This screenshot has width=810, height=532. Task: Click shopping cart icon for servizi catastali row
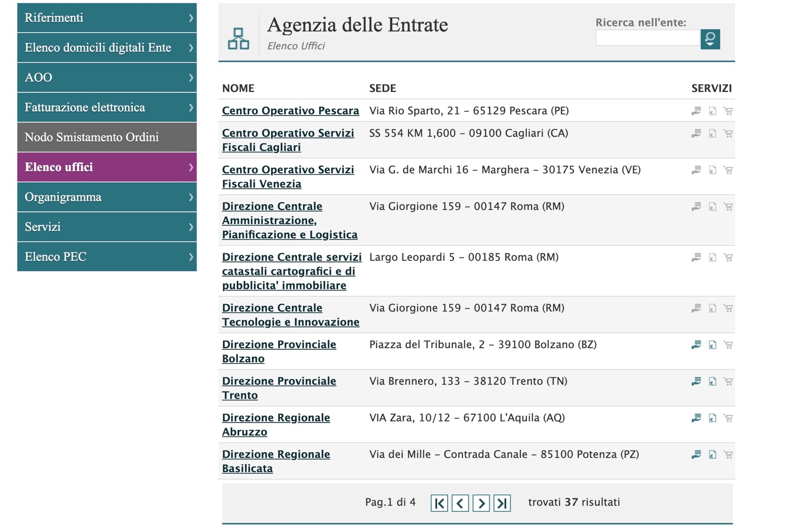tap(728, 257)
